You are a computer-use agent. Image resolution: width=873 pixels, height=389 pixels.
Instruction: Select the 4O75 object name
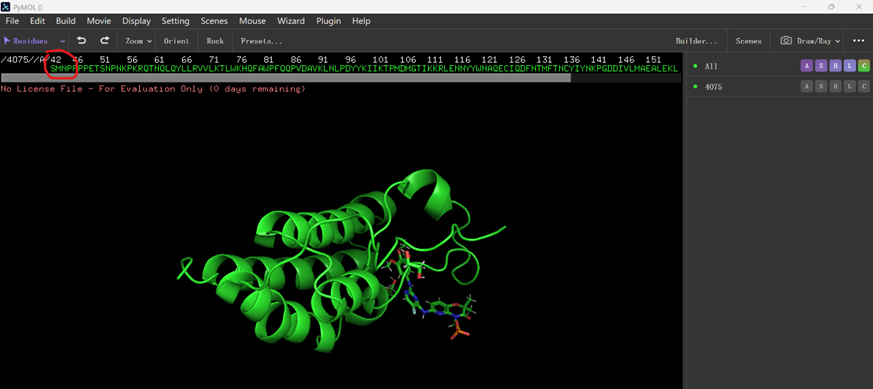714,87
